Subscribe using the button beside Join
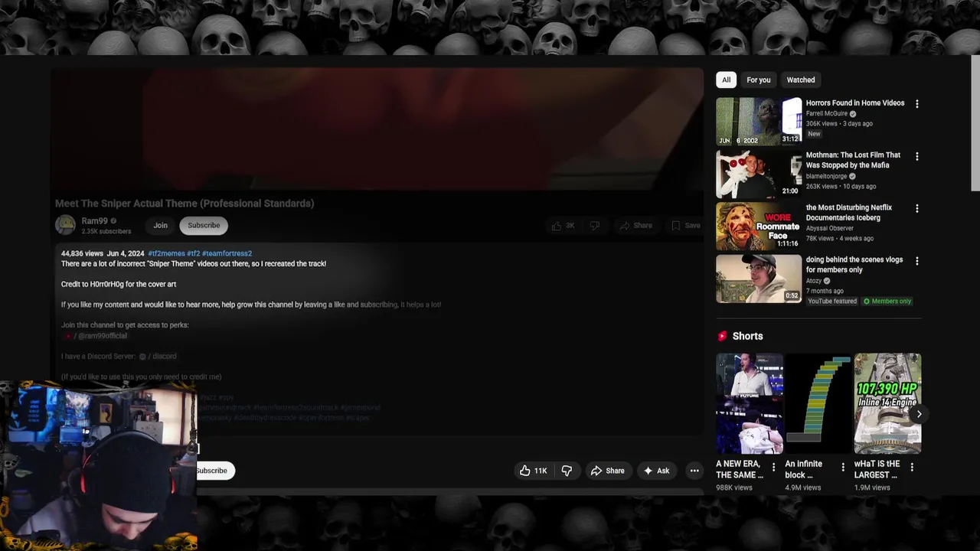The height and width of the screenshot is (551, 980). click(204, 225)
